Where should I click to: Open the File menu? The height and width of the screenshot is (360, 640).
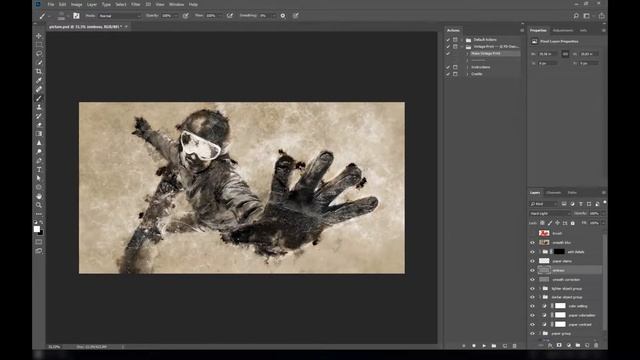point(51,4)
